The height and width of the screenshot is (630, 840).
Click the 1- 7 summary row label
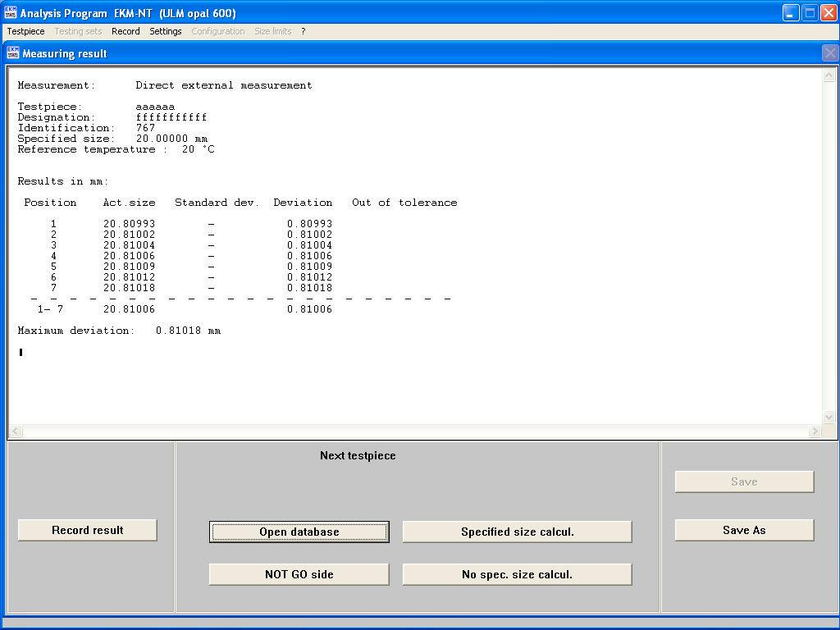point(50,309)
